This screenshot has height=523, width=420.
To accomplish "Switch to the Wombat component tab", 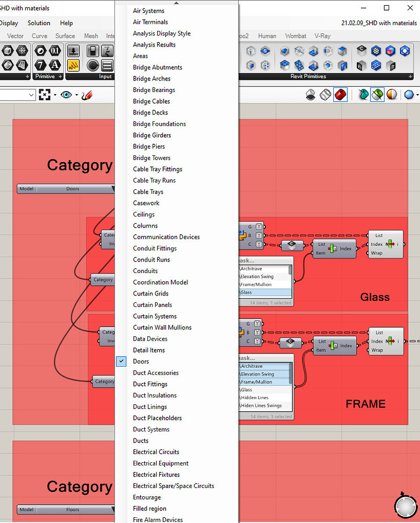I will click(x=296, y=36).
